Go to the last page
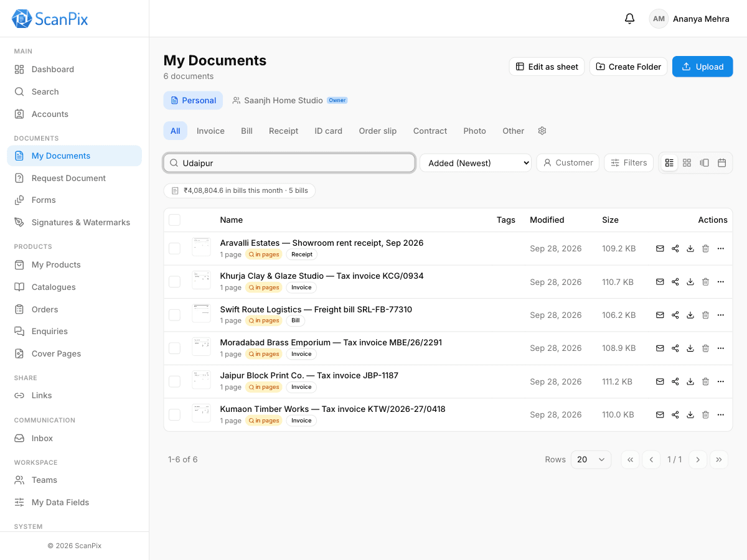 pyautogui.click(x=719, y=460)
